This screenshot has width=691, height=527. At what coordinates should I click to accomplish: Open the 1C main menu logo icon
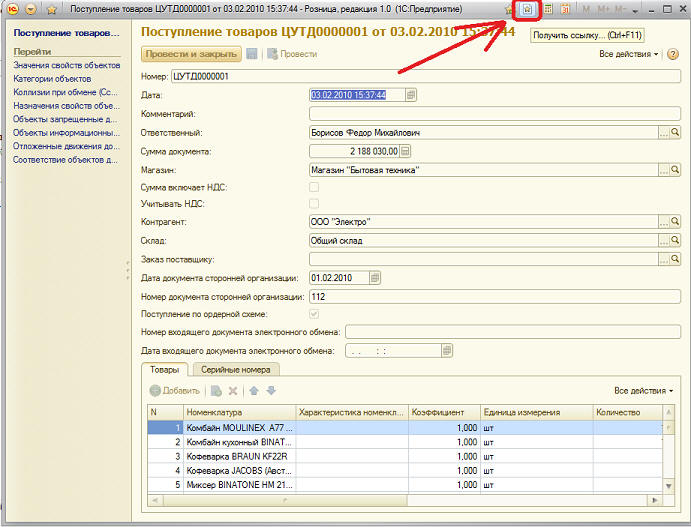pyautogui.click(x=13, y=9)
